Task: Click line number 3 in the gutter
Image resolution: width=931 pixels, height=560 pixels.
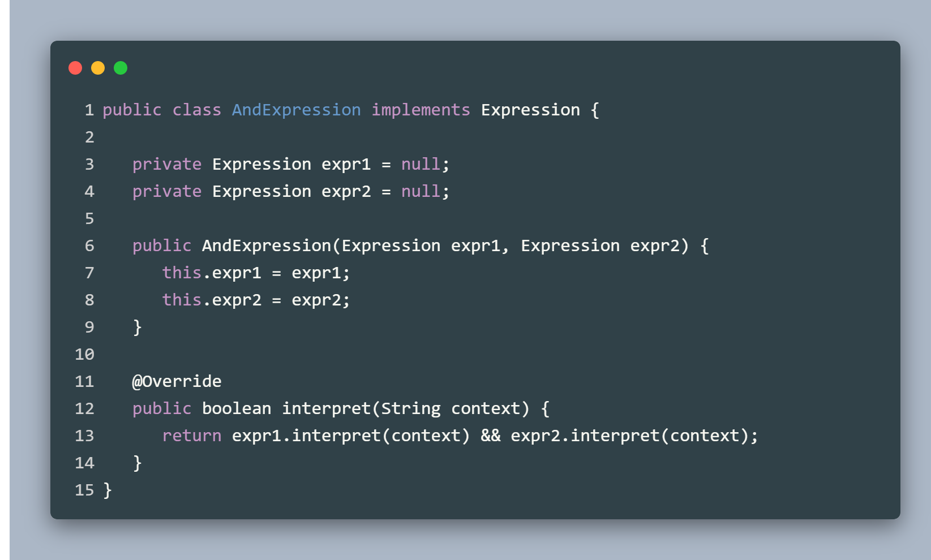Action: point(89,164)
